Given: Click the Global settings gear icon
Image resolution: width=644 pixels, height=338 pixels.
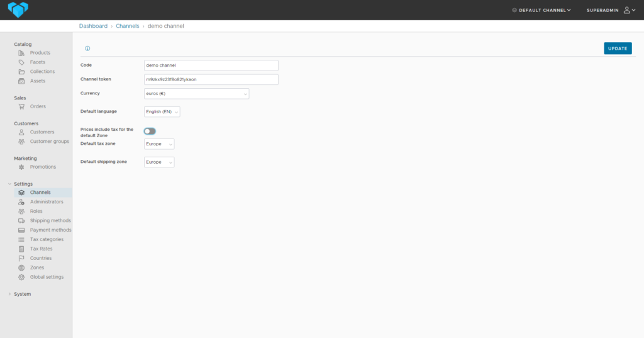Looking at the screenshot, I should point(21,278).
